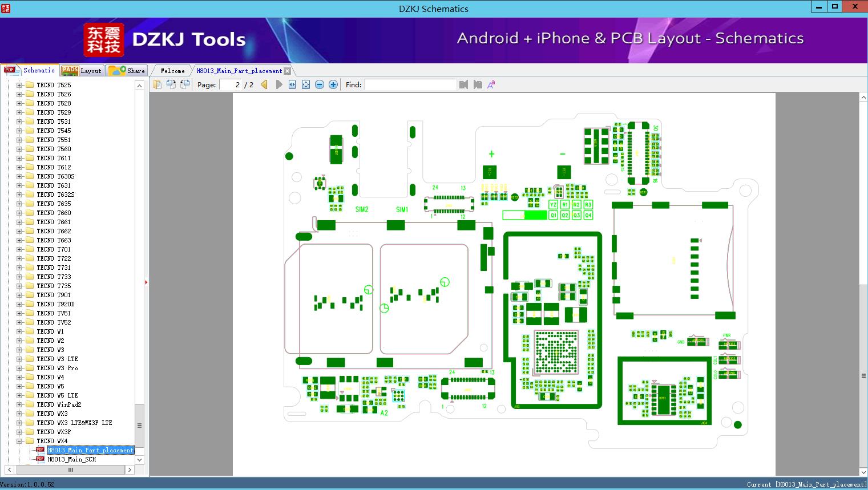This screenshot has height=490, width=868.
Task: Click the DZKJ Tools red logo
Action: tap(103, 40)
